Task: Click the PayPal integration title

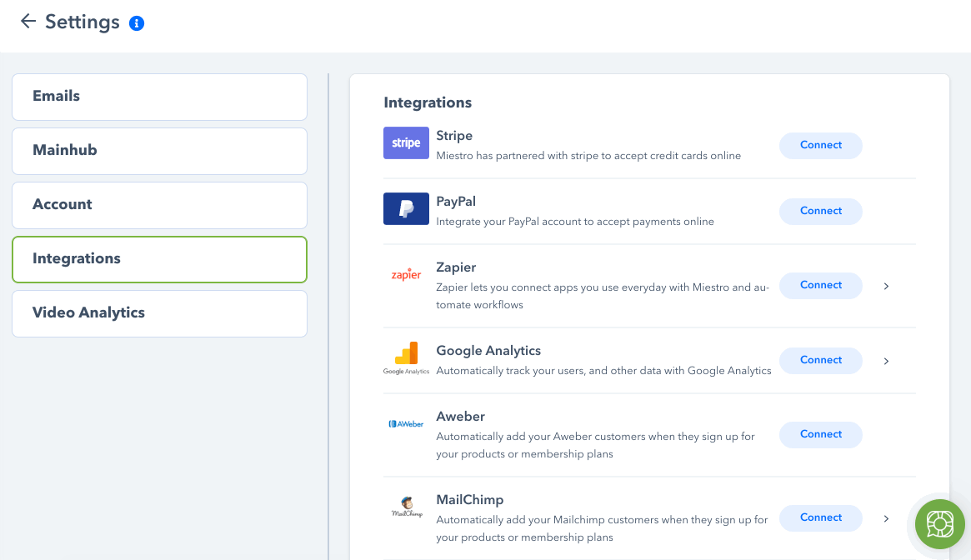Action: 456,202
